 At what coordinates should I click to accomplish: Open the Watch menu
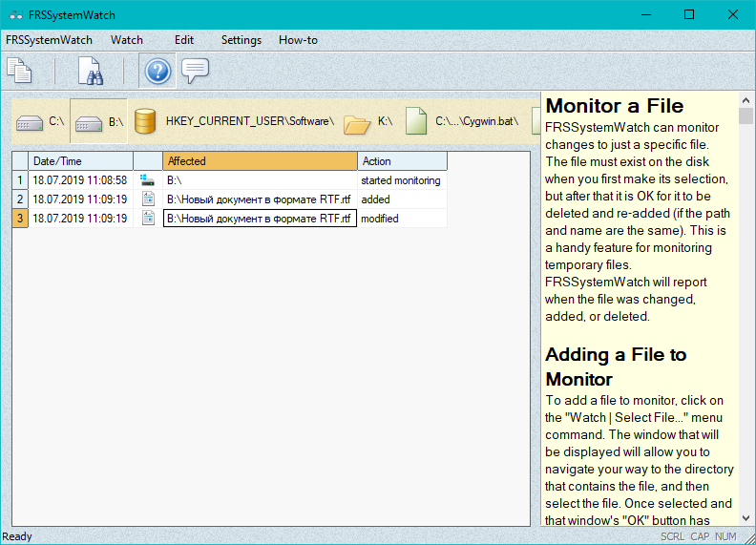coord(127,40)
